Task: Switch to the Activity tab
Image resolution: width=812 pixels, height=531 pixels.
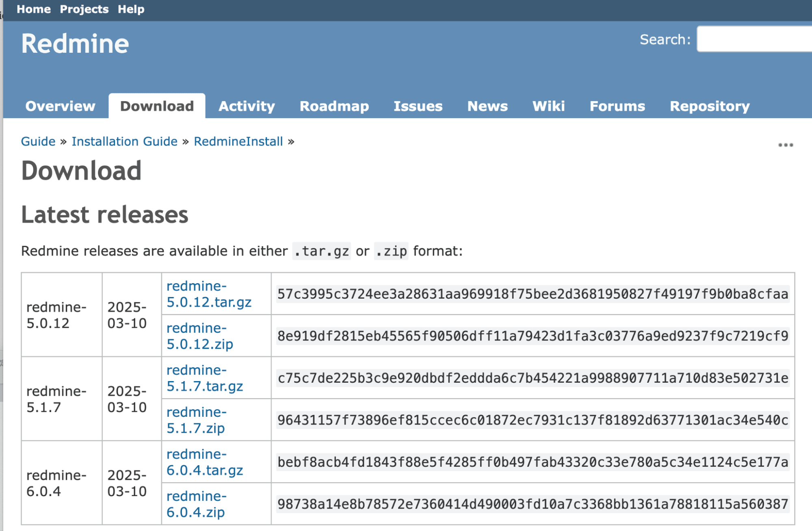Action: pos(247,106)
